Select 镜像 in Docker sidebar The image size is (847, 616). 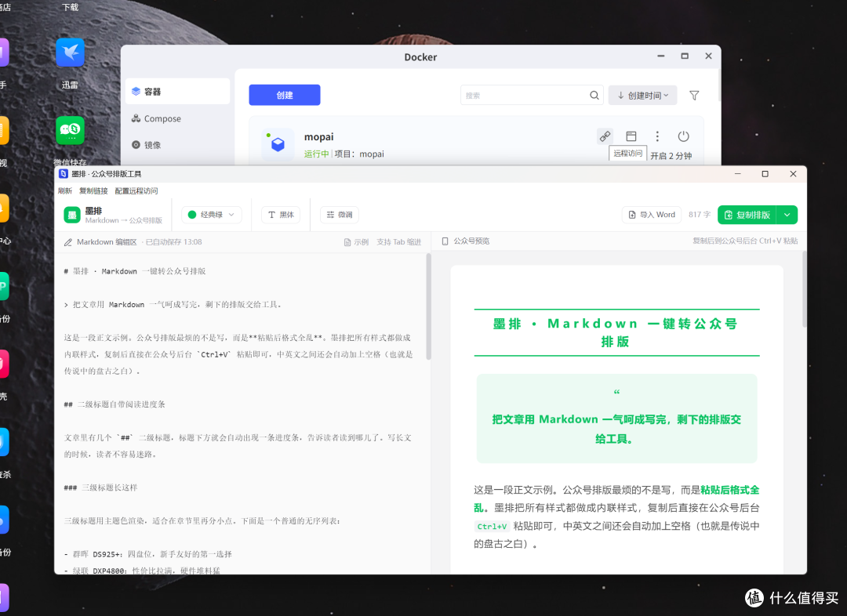coord(177,145)
